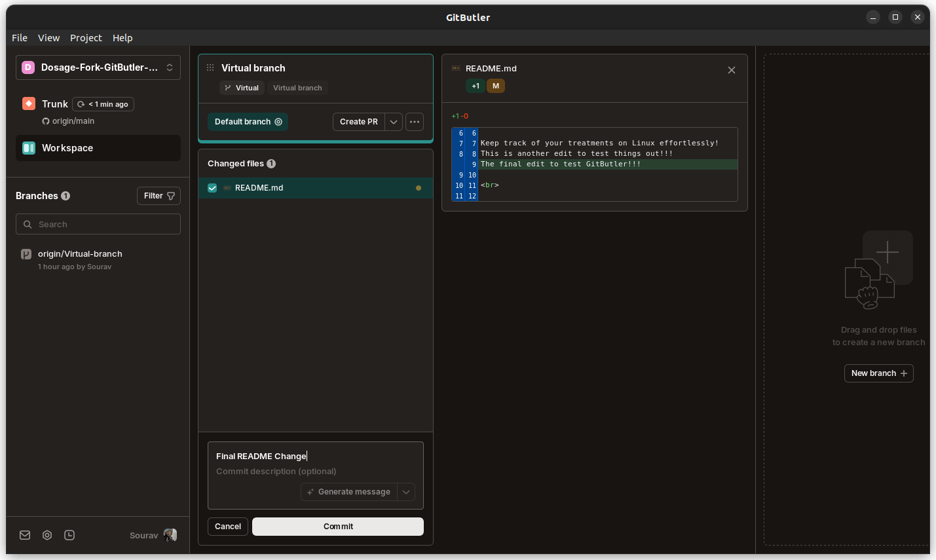Click the Generate message sparkle icon
Screen dimensions: 936x560
(310, 491)
